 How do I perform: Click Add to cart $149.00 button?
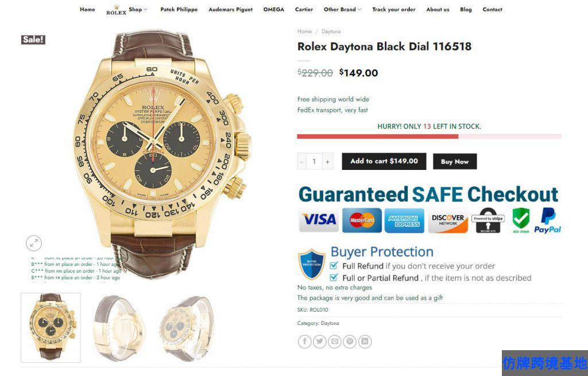(384, 161)
